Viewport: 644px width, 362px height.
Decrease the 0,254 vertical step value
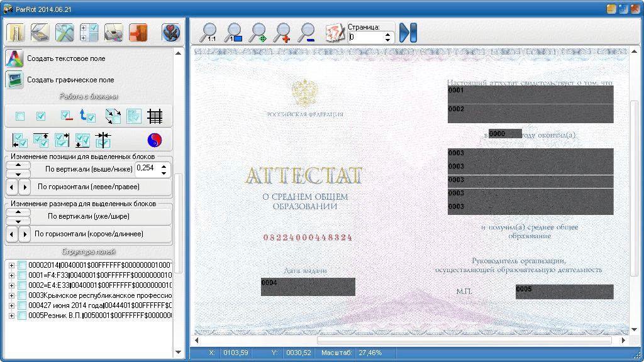pyautogui.click(x=164, y=173)
